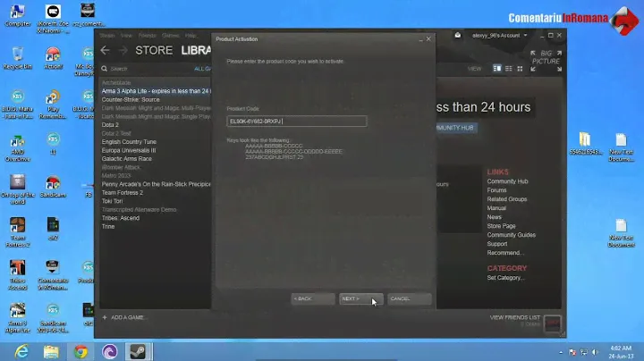The image size is (644, 361).
Task: Open Steam from the Windows taskbar
Action: pos(138,349)
